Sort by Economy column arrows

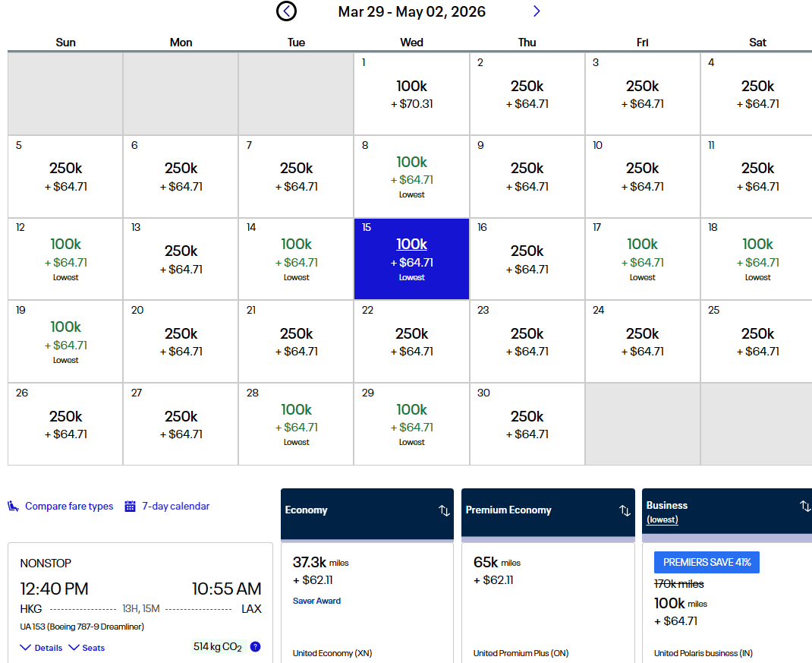[x=445, y=510]
